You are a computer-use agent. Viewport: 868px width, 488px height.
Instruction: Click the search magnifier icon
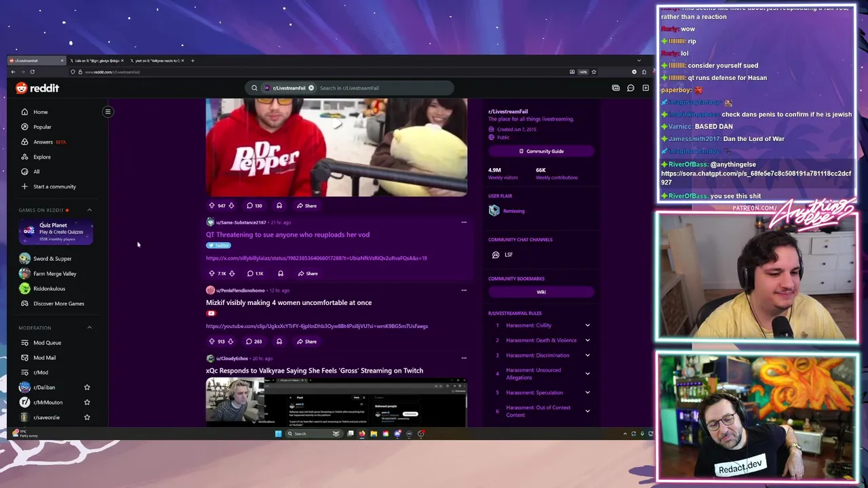[x=254, y=88]
